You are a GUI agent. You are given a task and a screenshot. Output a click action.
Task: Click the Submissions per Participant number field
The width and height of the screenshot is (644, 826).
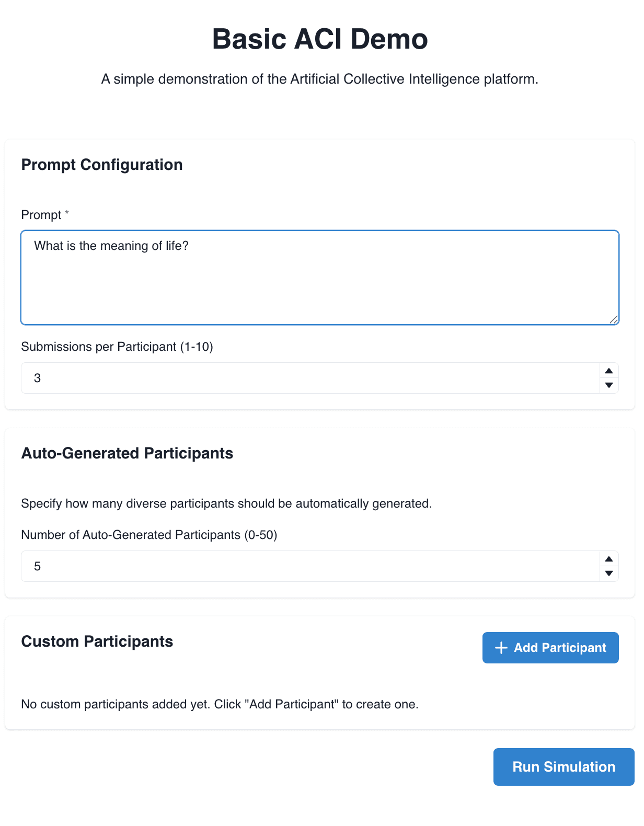point(309,378)
